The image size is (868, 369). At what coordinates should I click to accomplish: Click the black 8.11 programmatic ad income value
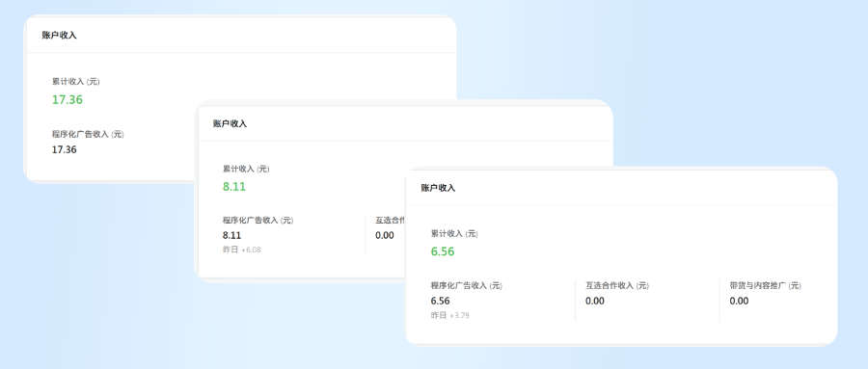click(x=231, y=235)
